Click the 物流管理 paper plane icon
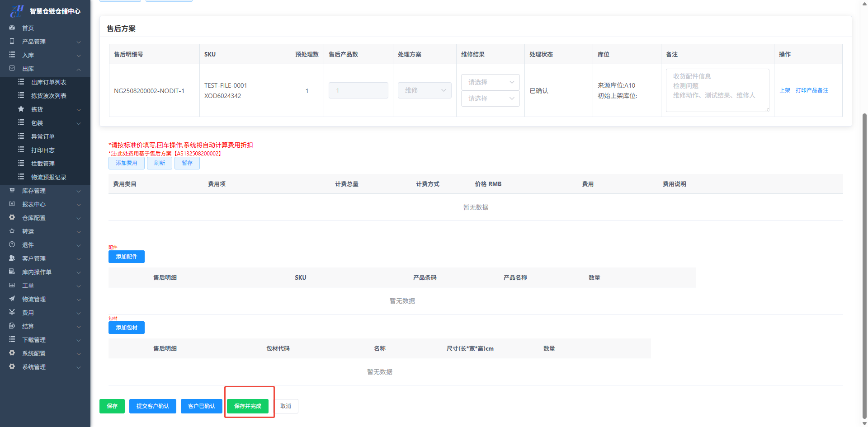The image size is (868, 427). [12, 299]
